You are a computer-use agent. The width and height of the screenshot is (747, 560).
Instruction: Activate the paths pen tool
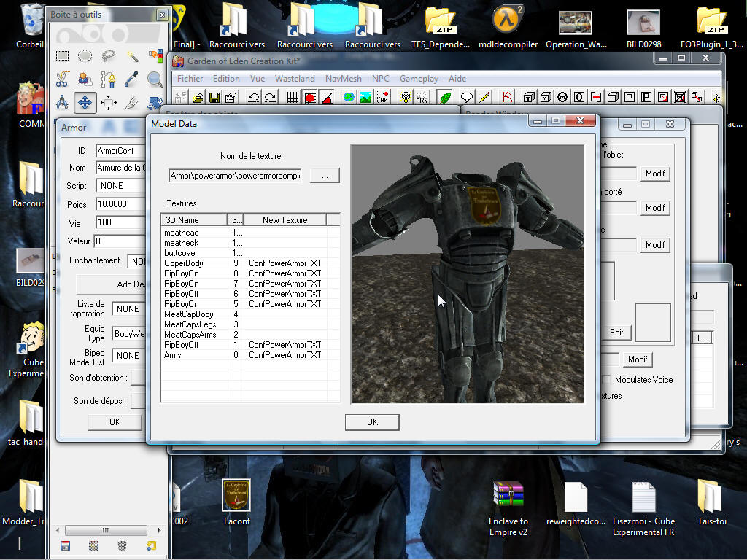tap(109, 79)
